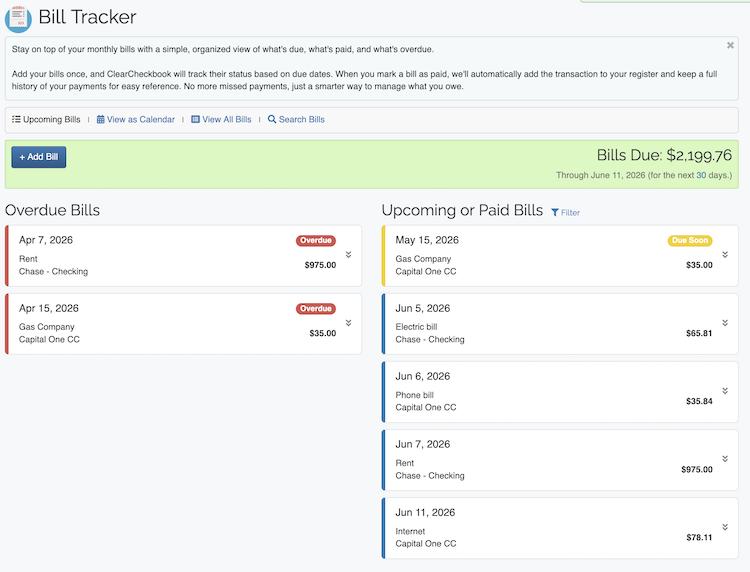Click the $65.81 amount
The width and height of the screenshot is (750, 572).
click(699, 333)
